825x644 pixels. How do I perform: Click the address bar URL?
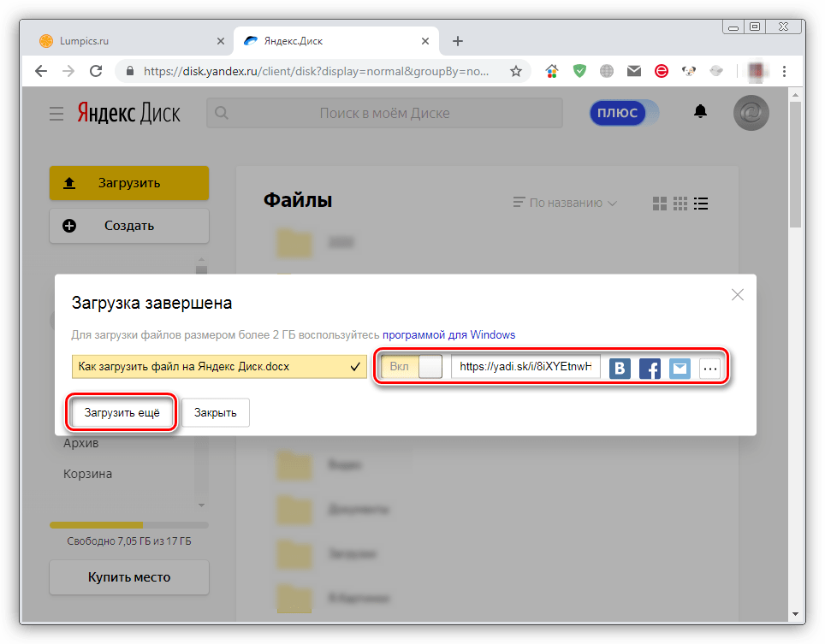tap(316, 71)
